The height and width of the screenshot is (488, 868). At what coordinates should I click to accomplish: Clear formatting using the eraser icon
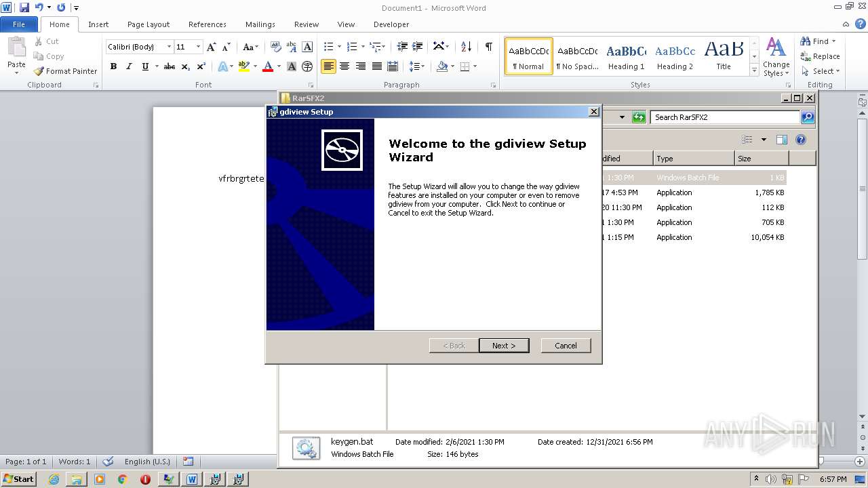[x=276, y=47]
